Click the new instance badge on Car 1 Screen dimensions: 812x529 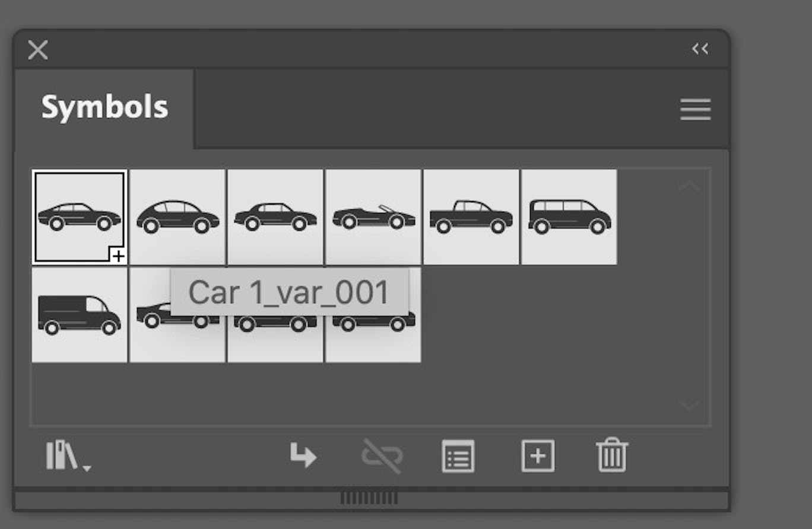tap(118, 255)
